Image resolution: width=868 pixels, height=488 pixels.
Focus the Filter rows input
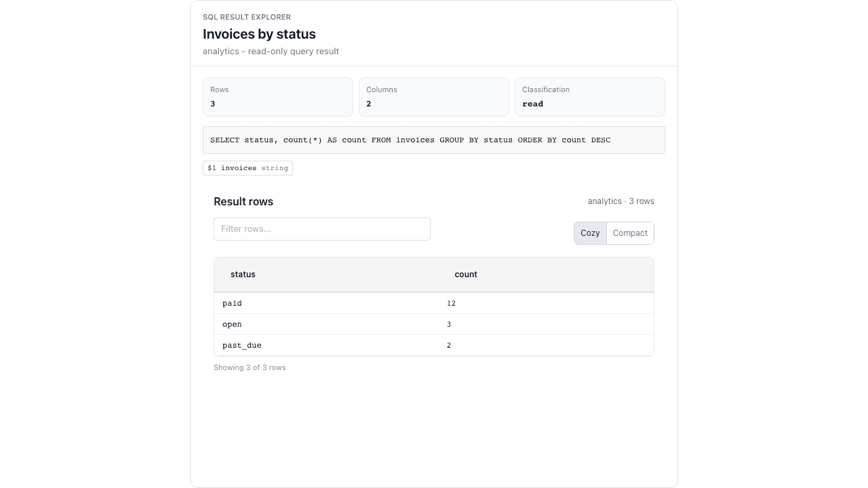(322, 229)
